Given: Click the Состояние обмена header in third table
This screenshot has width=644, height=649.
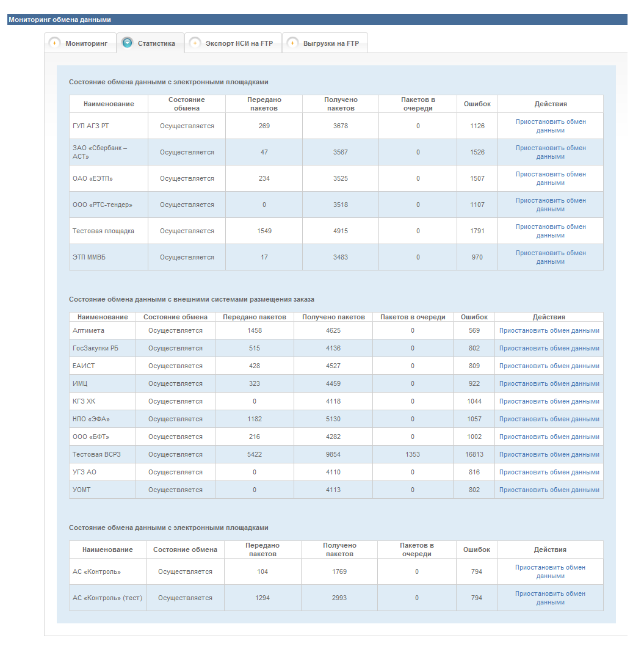Looking at the screenshot, I should pyautogui.click(x=185, y=549).
